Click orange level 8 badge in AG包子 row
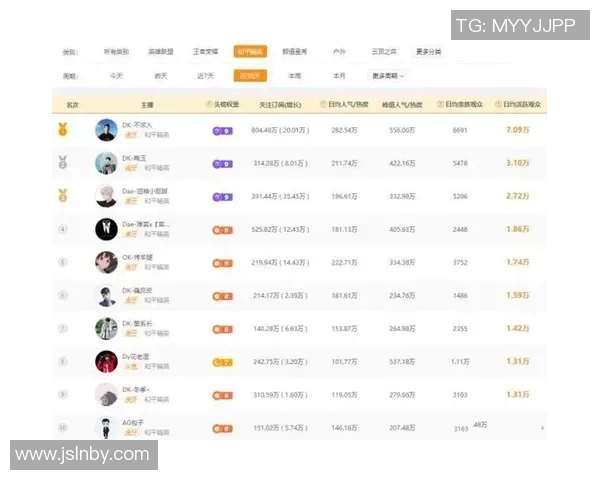 coord(223,429)
